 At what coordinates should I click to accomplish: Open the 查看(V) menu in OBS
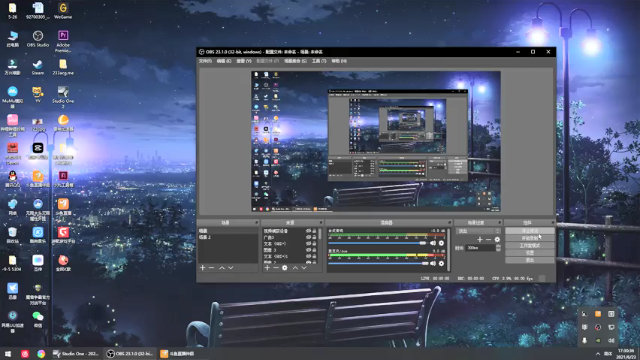[244, 61]
